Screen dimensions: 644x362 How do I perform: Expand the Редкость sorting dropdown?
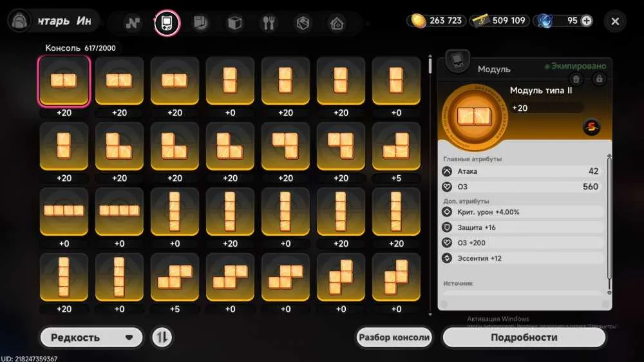[x=91, y=338]
